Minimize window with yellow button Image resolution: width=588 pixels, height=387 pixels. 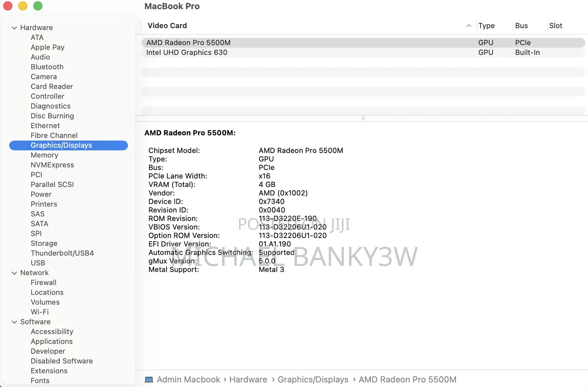tap(23, 6)
